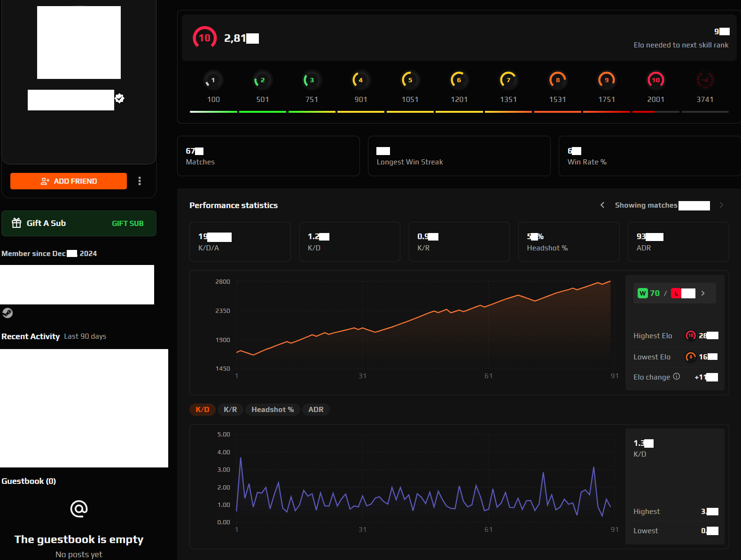Click the level 1 skill rank icon

click(x=213, y=80)
